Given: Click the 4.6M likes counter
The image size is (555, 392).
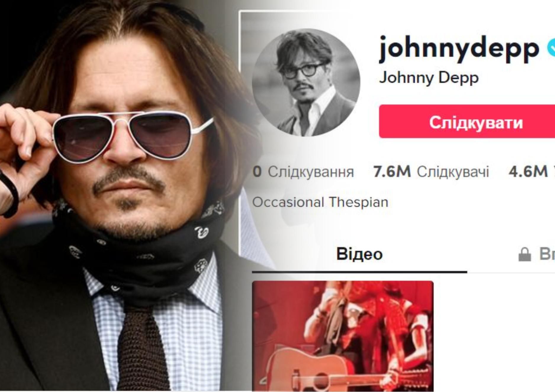Looking at the screenshot, I should (528, 171).
